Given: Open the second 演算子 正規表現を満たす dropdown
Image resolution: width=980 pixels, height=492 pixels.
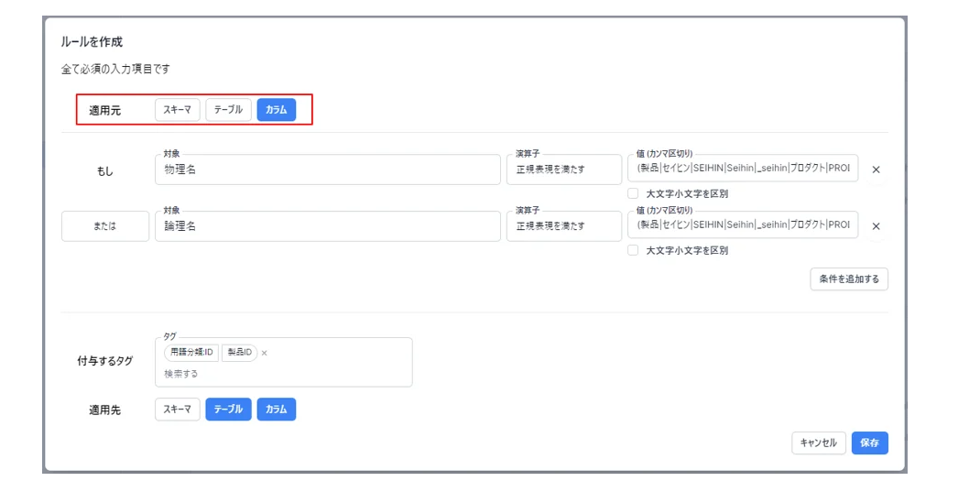Looking at the screenshot, I should point(564,226).
